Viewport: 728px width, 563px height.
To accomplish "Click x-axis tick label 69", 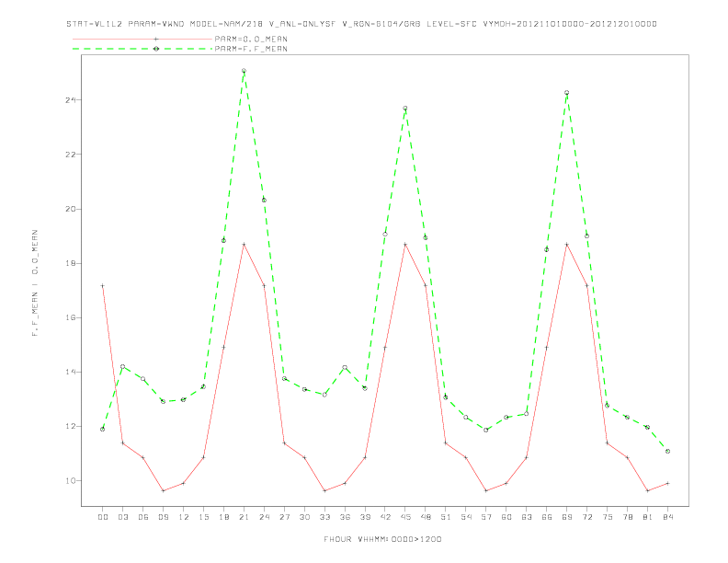I will 567,517.
